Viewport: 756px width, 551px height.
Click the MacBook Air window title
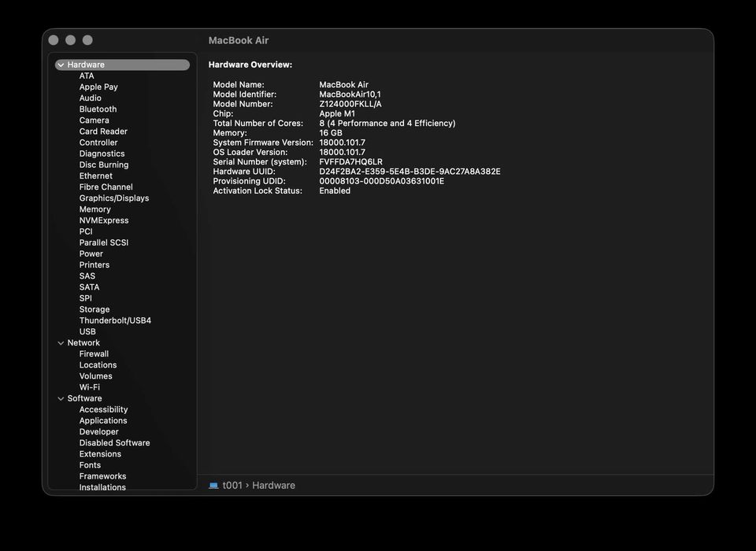(x=239, y=40)
